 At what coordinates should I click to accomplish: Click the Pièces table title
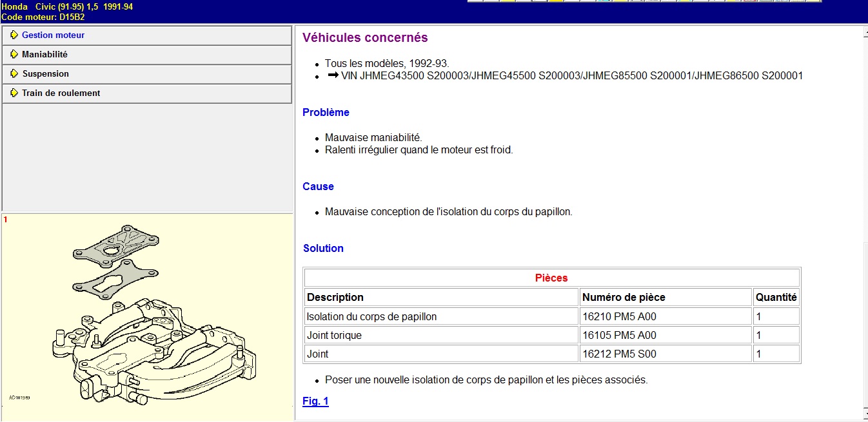click(551, 278)
